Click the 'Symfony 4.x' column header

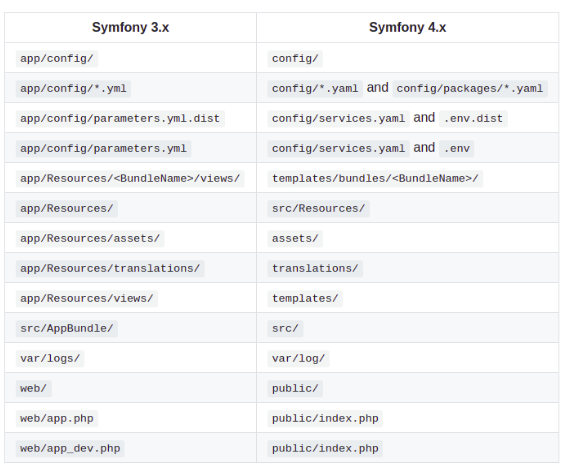click(x=408, y=27)
